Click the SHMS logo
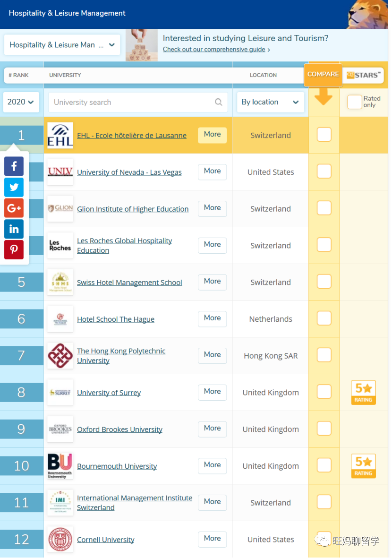 (x=60, y=282)
